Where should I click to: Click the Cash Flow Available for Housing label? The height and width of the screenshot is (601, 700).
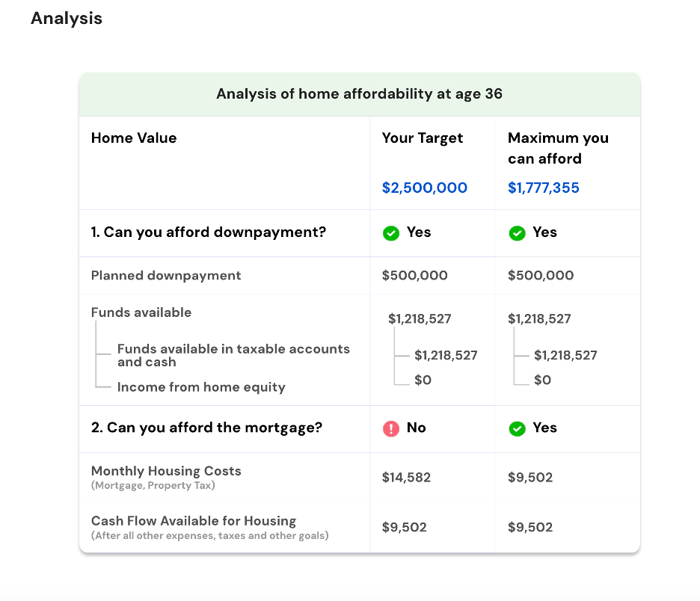(x=194, y=521)
